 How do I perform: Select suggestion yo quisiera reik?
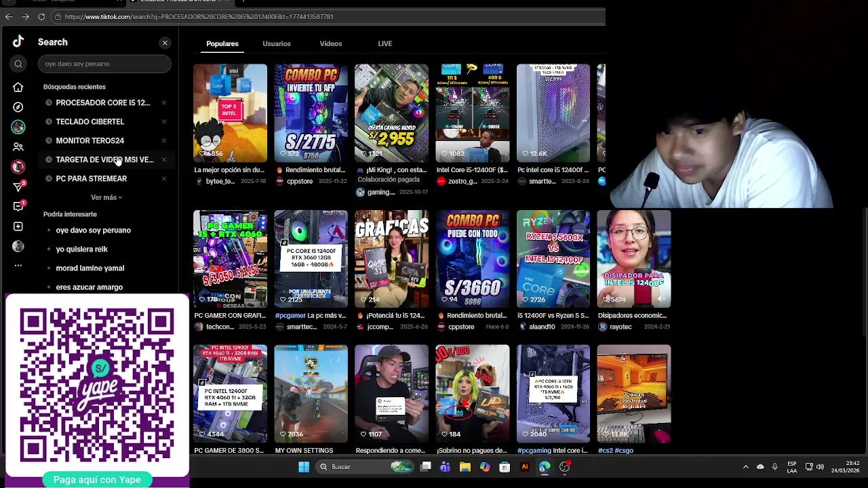(82, 249)
